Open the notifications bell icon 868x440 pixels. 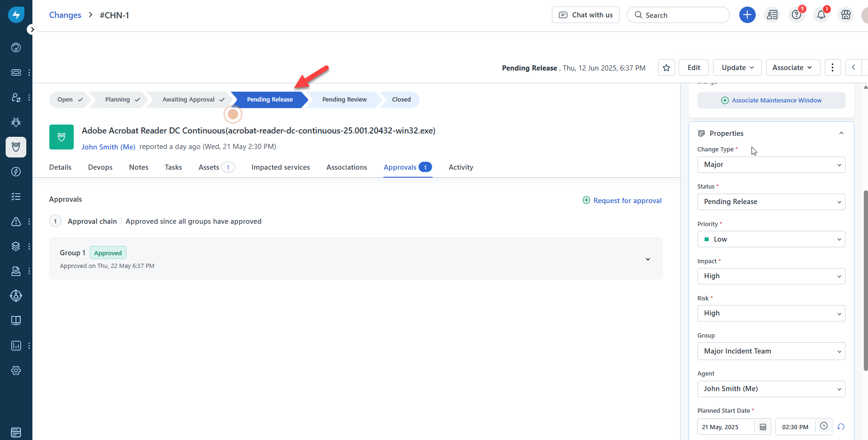coord(821,15)
